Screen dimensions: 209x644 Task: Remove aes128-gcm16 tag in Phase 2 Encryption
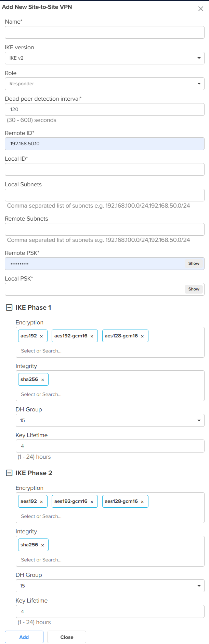click(142, 502)
